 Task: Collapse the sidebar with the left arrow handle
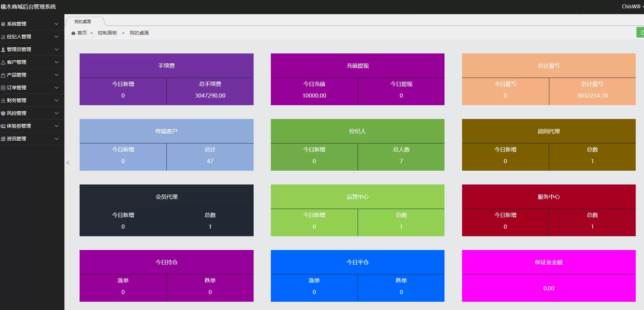coord(68,162)
